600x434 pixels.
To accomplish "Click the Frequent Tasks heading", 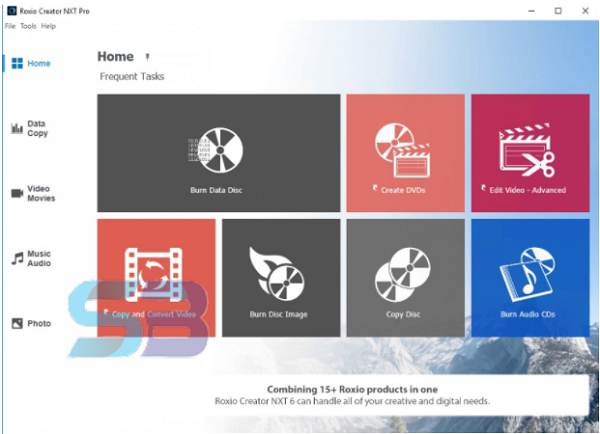I will (132, 77).
